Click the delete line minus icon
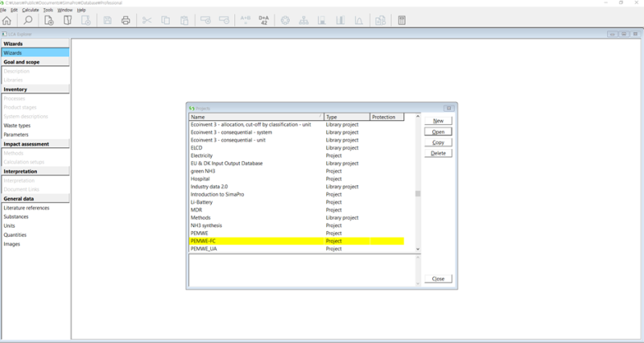The width and height of the screenshot is (644, 343). point(225,20)
